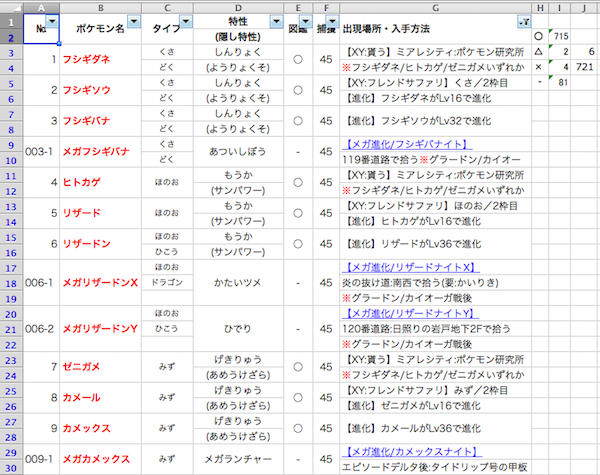Open the メガ進化/フシギバナイト link

click(x=407, y=144)
